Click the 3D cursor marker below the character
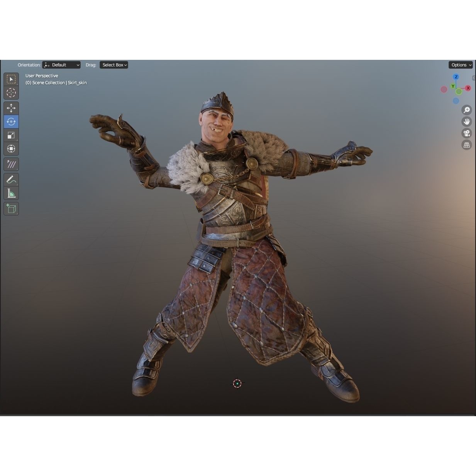This screenshot has width=476, height=476. coord(237,383)
